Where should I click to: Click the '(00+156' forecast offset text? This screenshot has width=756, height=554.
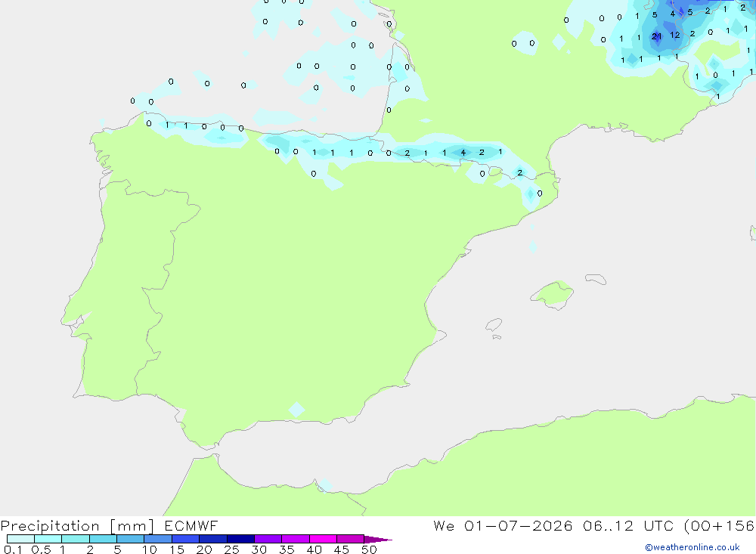coord(719,525)
